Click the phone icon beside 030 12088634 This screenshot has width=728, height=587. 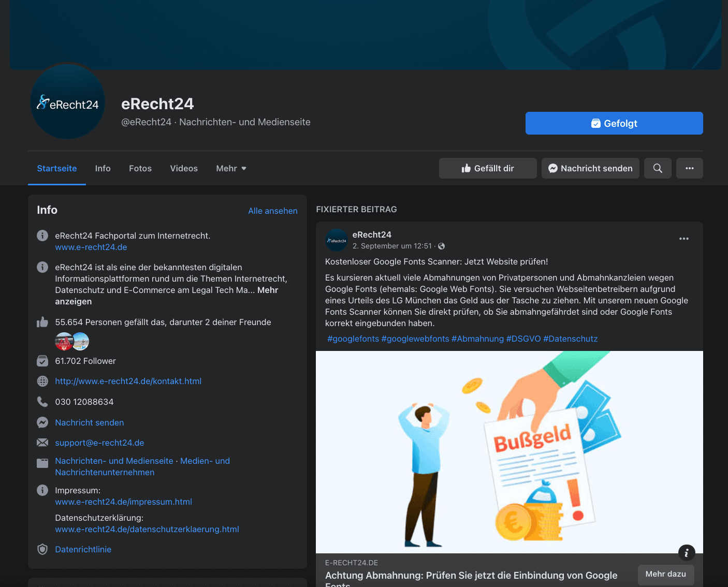tap(42, 402)
